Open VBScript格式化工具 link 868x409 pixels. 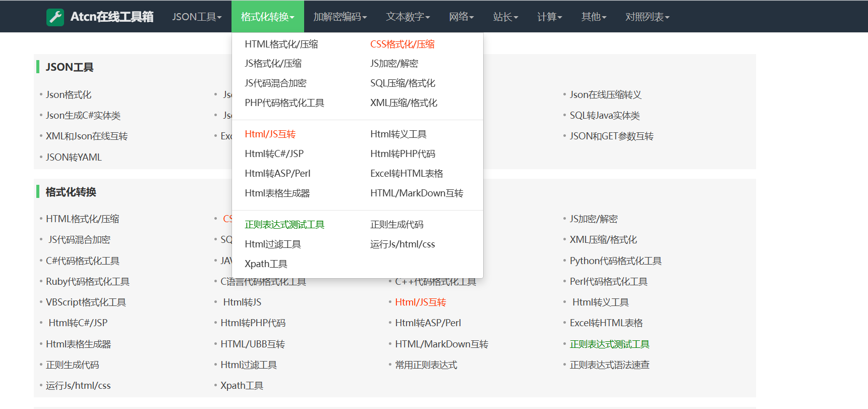(86, 302)
